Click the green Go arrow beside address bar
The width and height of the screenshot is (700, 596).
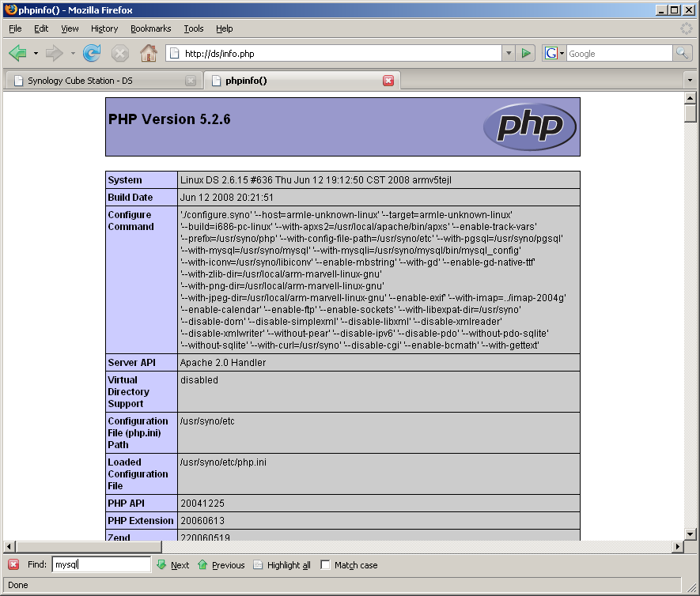coord(526,54)
